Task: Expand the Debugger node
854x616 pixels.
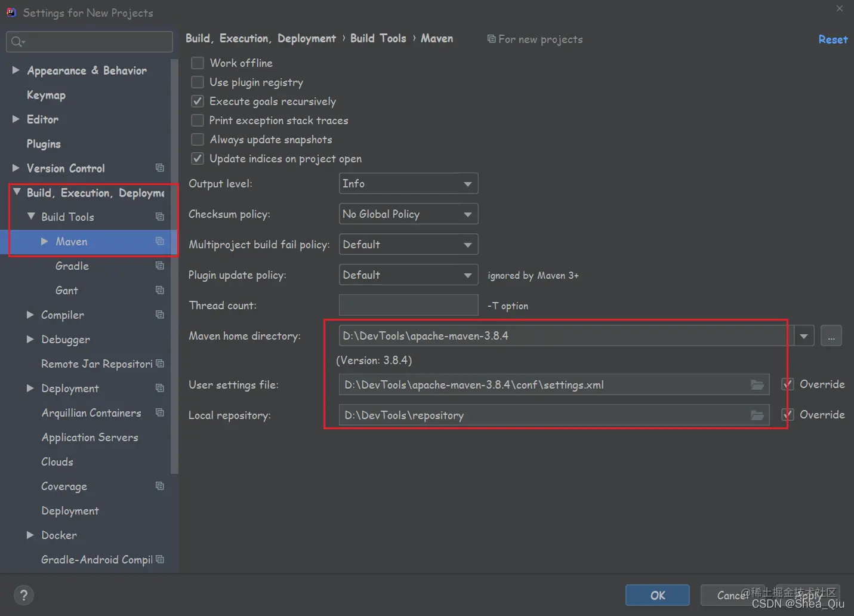Action: point(30,339)
